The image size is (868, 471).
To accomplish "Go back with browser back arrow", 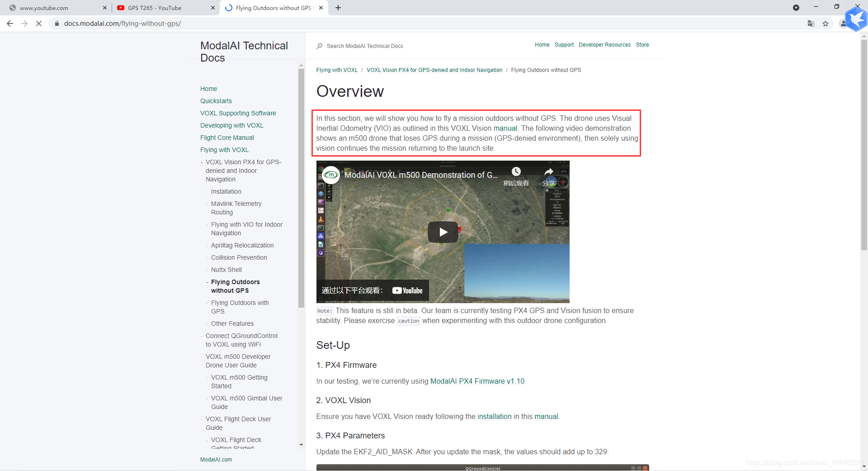I will (10, 24).
